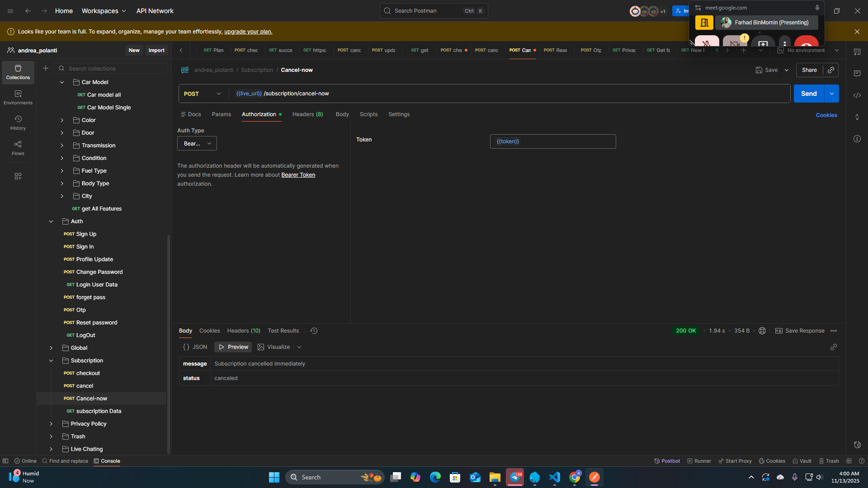868x488 pixels.
Task: Open the Visualize options dropdown arrow
Action: (x=299, y=347)
